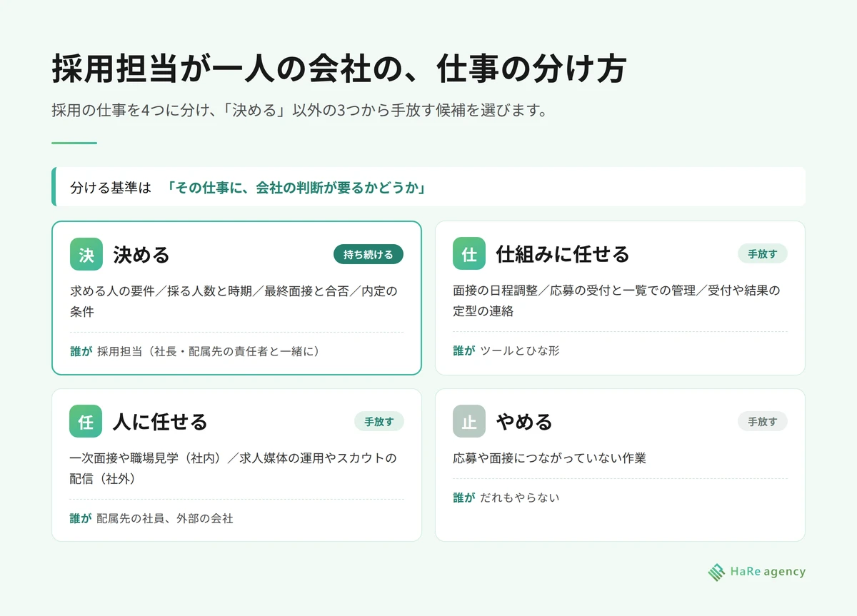Click the やめる card heading

524,421
